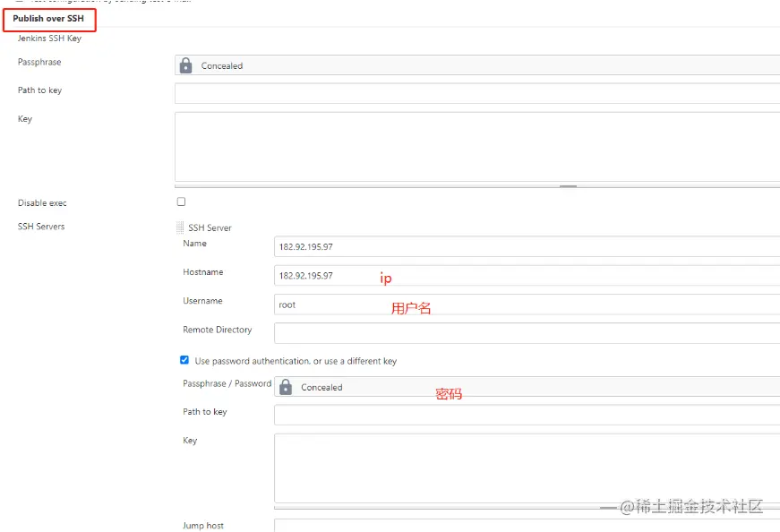Click the Disable exec label
The image size is (780, 532).
pos(42,203)
